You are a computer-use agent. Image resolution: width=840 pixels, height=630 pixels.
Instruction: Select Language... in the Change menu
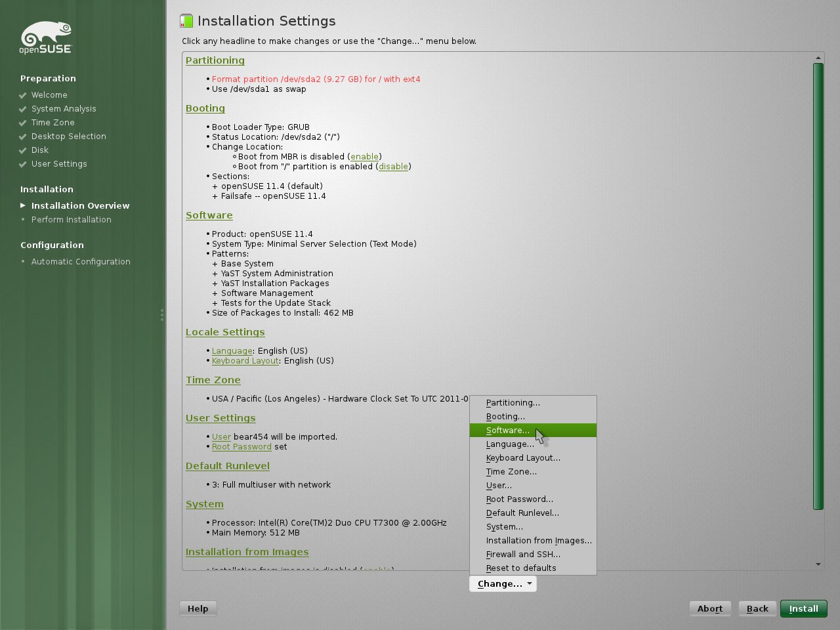point(533,444)
